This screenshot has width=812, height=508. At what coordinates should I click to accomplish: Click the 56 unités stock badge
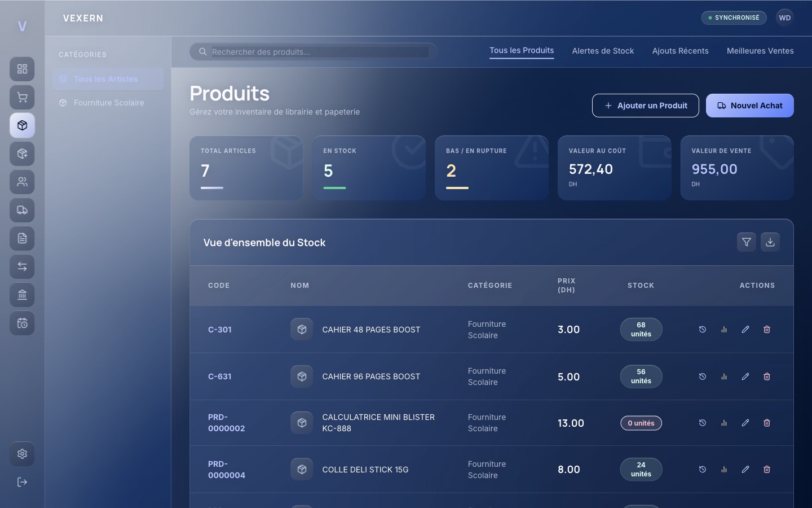(641, 376)
